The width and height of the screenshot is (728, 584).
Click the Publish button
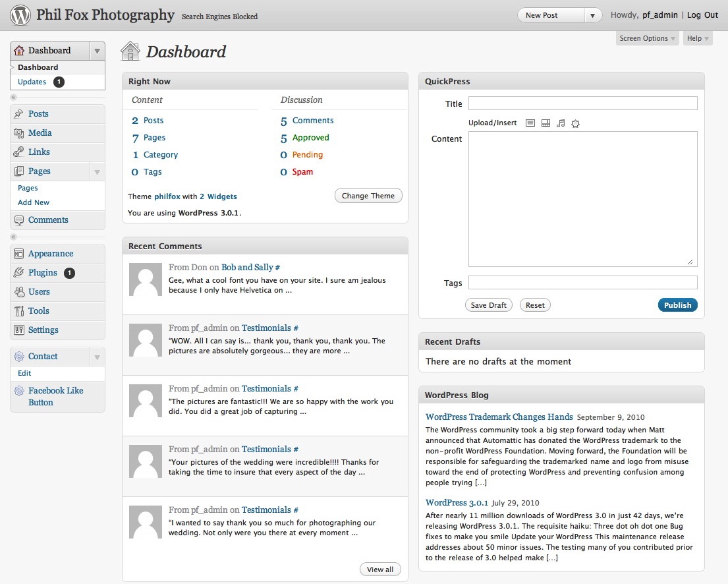[x=677, y=305]
